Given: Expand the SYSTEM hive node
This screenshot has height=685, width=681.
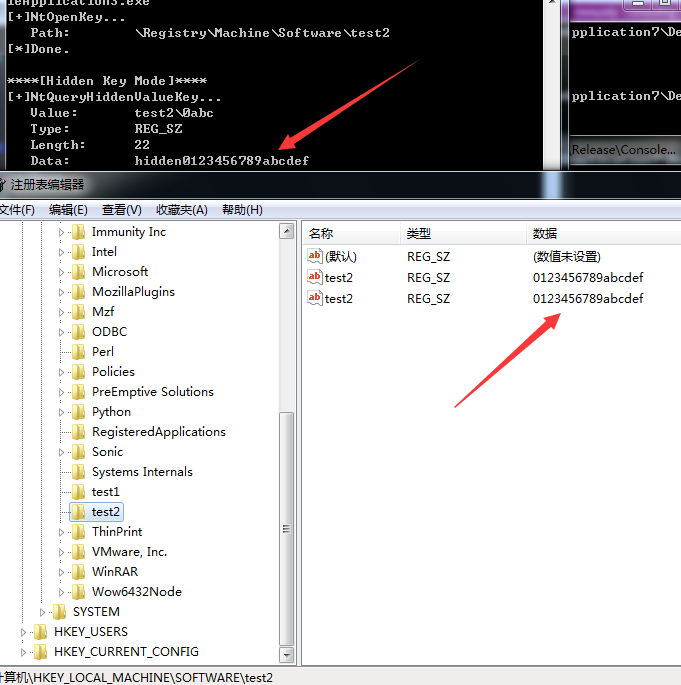Looking at the screenshot, I should [x=43, y=612].
